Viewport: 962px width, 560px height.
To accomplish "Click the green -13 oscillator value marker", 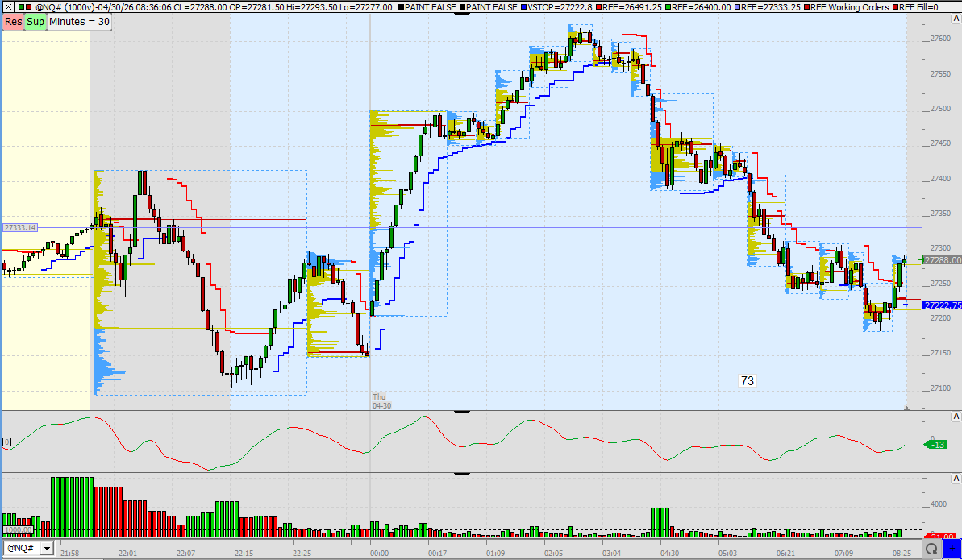I will point(935,444).
